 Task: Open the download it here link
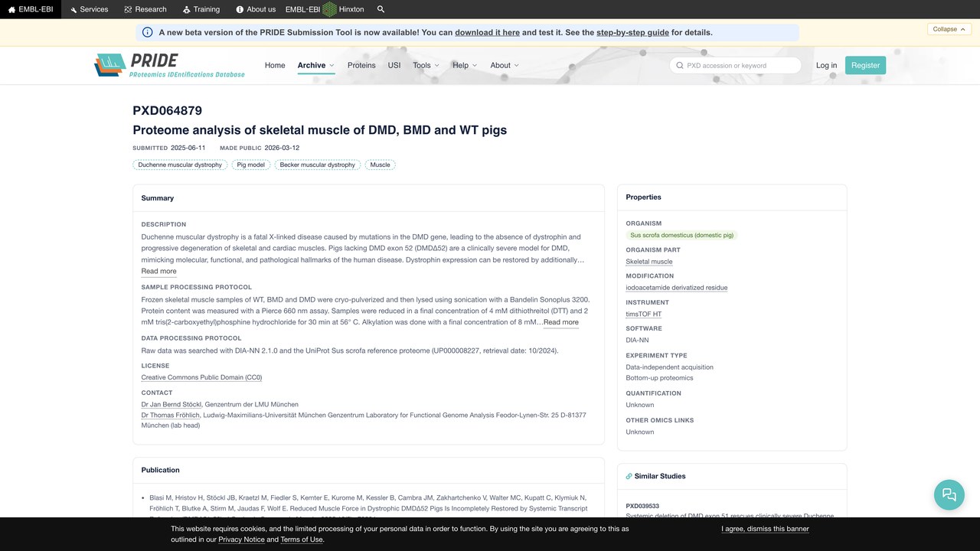click(487, 32)
